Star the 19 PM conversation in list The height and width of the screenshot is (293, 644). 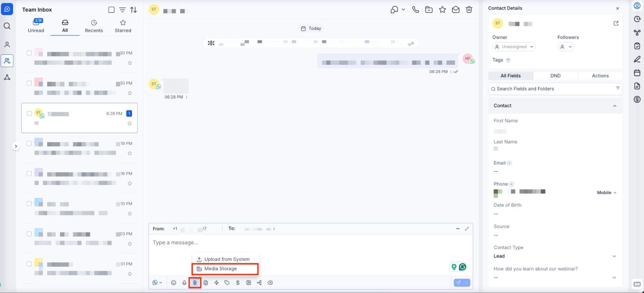tap(130, 153)
